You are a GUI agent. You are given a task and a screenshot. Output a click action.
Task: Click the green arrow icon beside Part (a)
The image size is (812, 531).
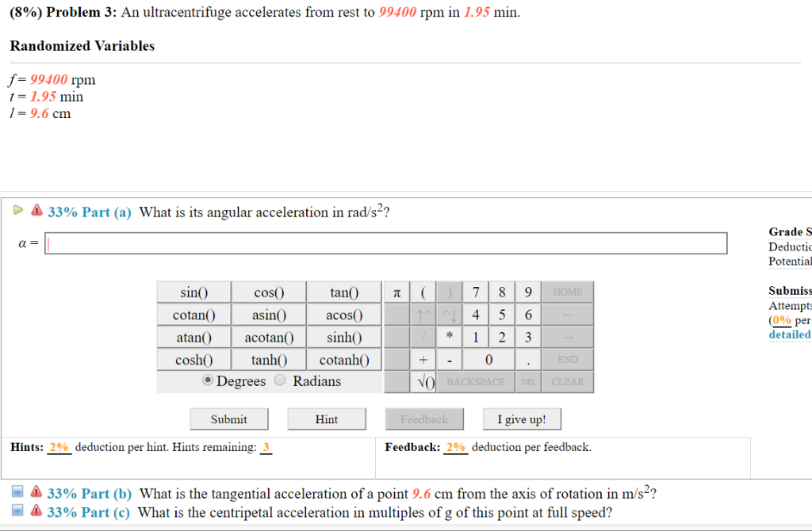pyautogui.click(x=17, y=210)
